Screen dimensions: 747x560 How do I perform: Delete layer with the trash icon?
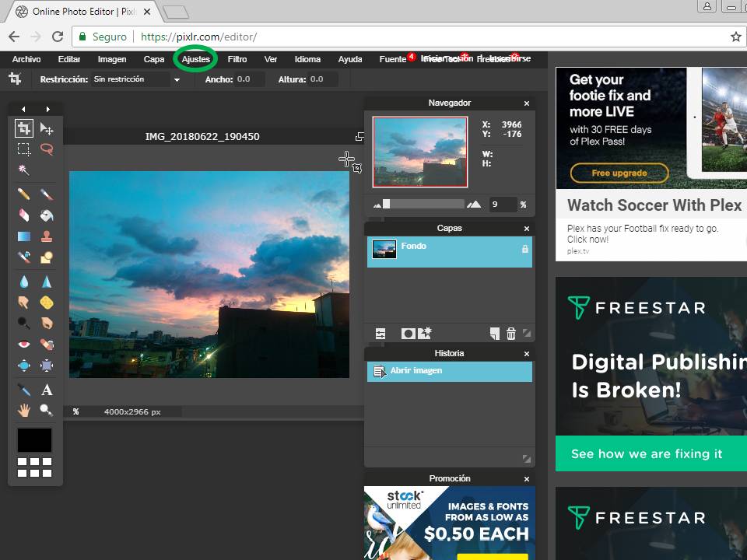coord(511,334)
